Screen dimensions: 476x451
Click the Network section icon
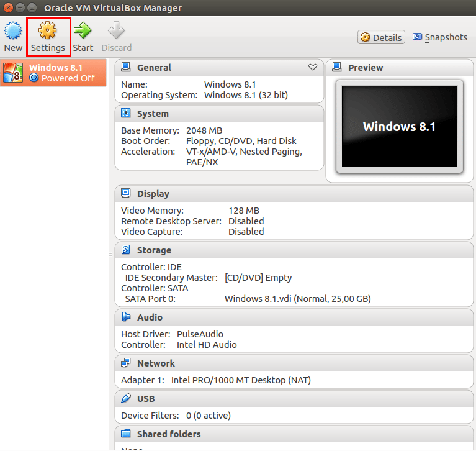(x=126, y=363)
